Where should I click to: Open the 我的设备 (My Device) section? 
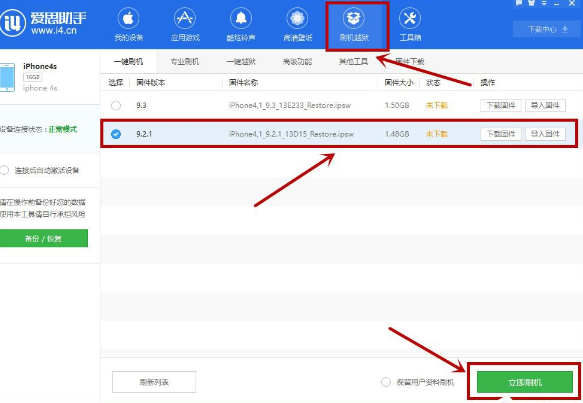(129, 25)
